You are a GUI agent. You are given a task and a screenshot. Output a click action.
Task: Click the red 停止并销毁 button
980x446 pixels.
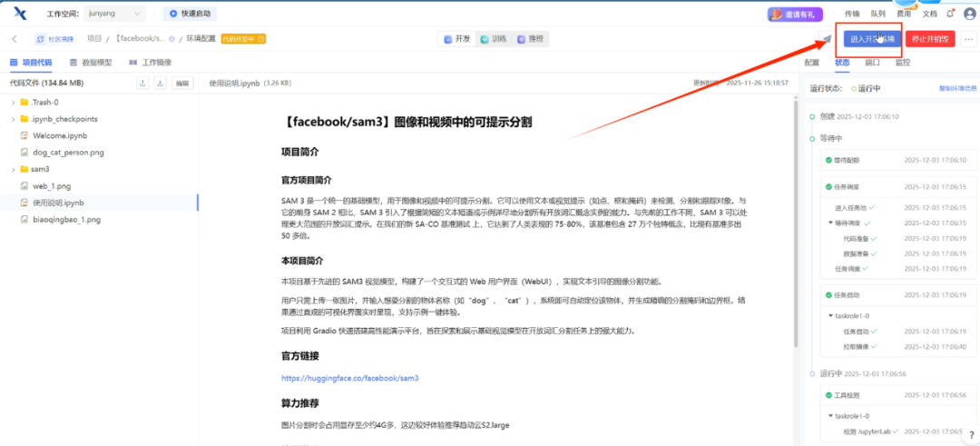pos(930,39)
